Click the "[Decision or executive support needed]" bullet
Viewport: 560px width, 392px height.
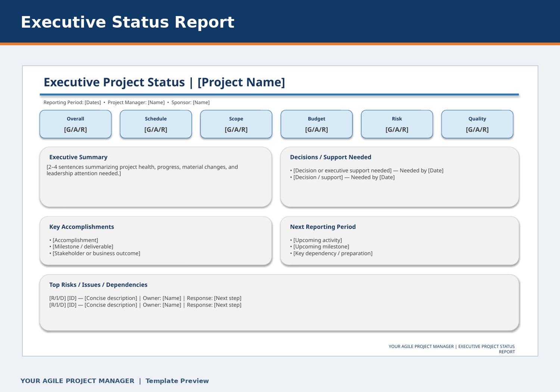367,171
